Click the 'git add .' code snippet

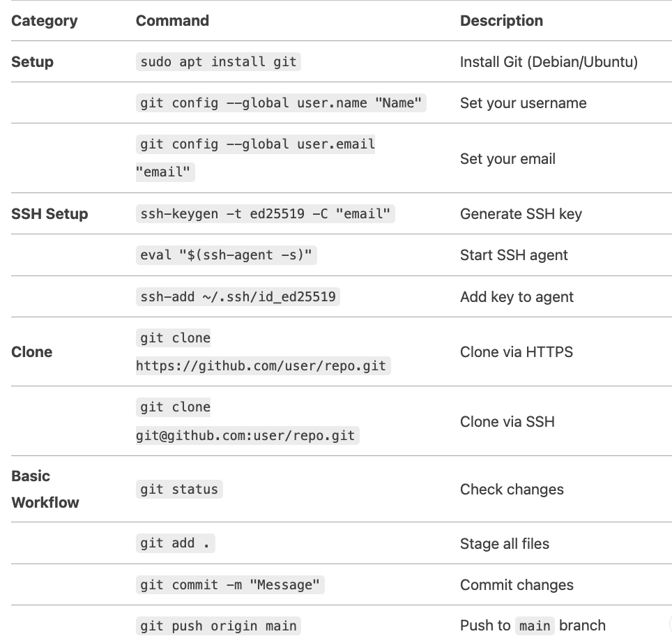(x=175, y=543)
